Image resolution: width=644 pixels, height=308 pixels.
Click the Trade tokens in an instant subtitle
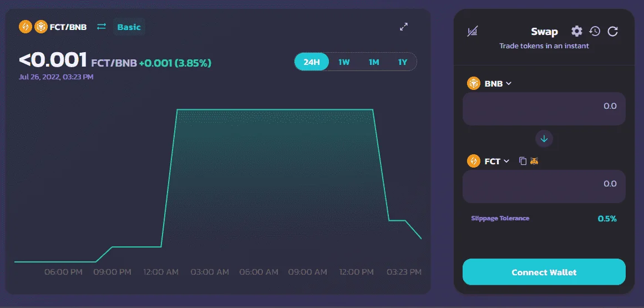coord(544,46)
